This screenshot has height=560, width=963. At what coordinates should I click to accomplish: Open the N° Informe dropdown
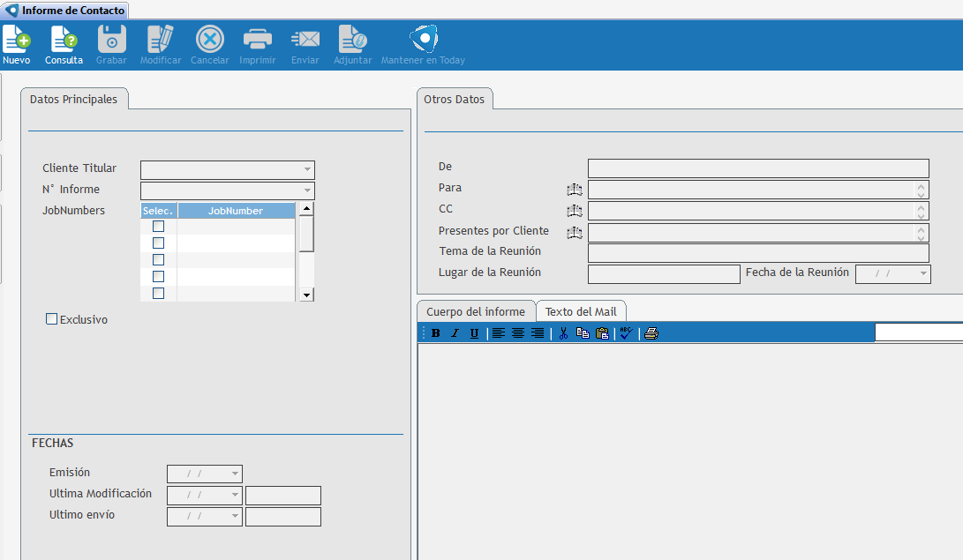(307, 191)
